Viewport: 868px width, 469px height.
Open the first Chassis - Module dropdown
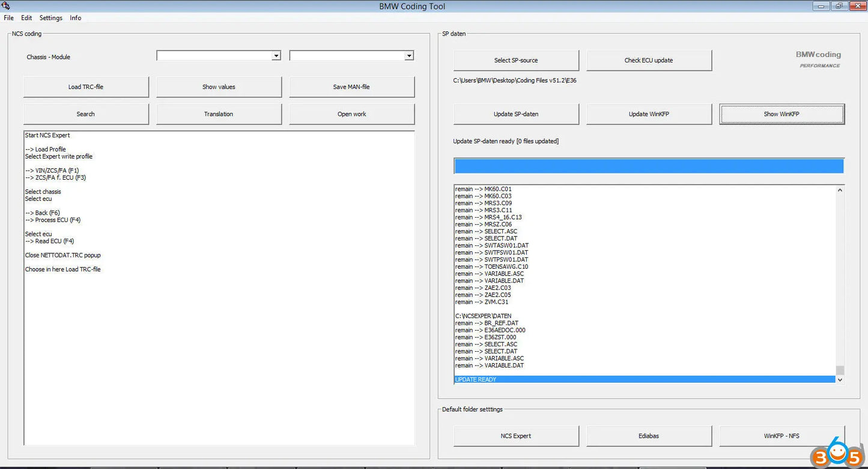point(276,55)
